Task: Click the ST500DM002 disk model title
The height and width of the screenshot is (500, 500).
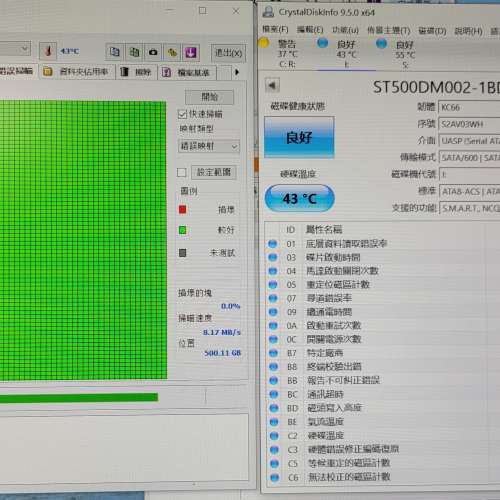Action: pyautogui.click(x=436, y=88)
